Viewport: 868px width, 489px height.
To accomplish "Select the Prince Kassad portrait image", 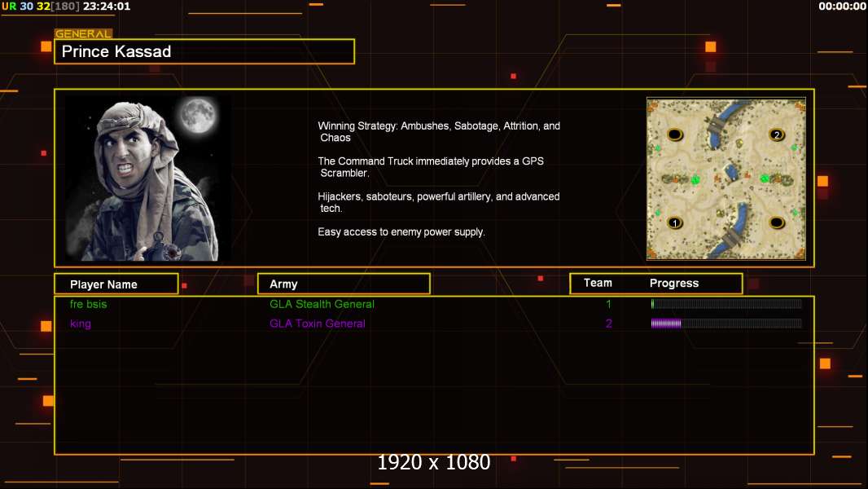I will (x=148, y=178).
